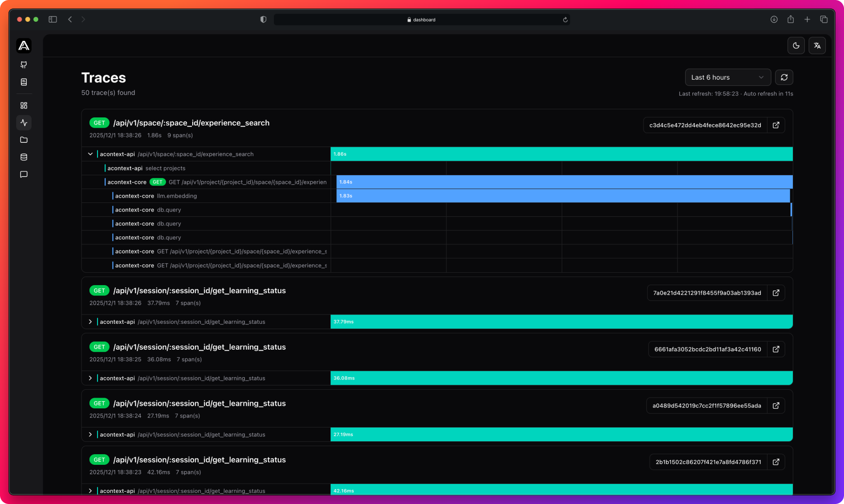The width and height of the screenshot is (844, 504).
Task: Open the database icon in the sidebar
Action: (x=24, y=157)
